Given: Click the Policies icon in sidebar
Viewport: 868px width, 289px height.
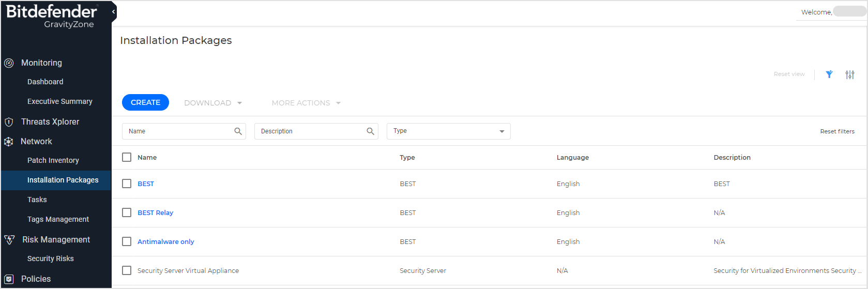Looking at the screenshot, I should (9, 279).
